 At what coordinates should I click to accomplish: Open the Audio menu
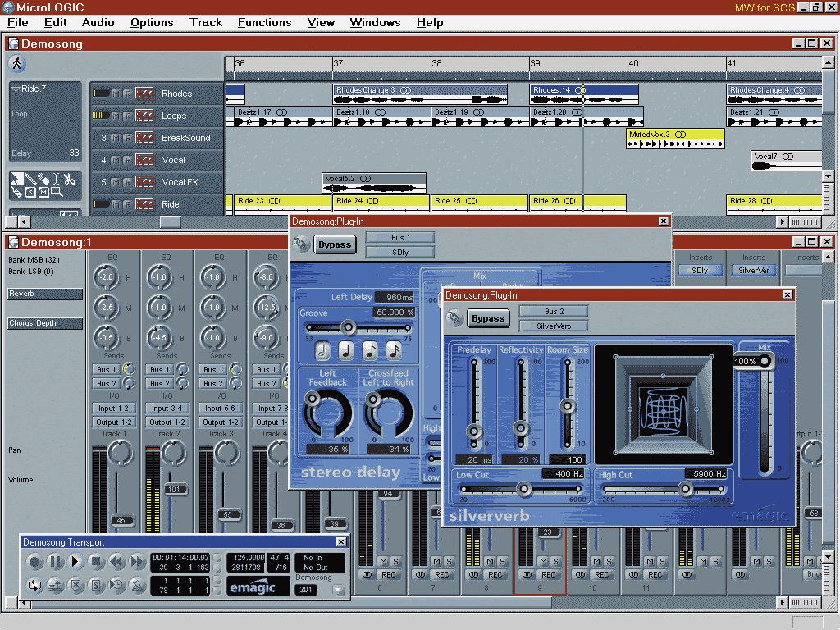(98, 22)
